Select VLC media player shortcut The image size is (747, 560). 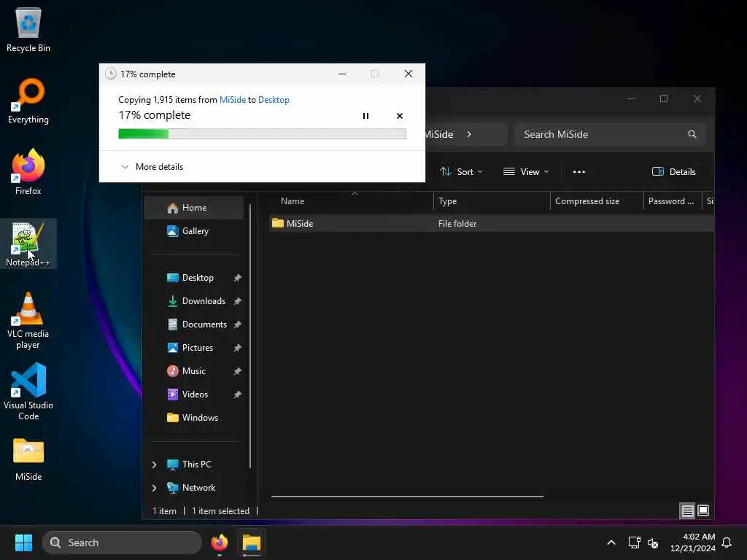click(28, 321)
